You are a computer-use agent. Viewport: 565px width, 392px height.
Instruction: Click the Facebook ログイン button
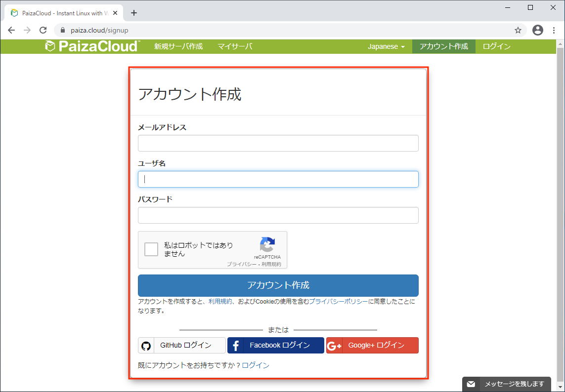[276, 346]
